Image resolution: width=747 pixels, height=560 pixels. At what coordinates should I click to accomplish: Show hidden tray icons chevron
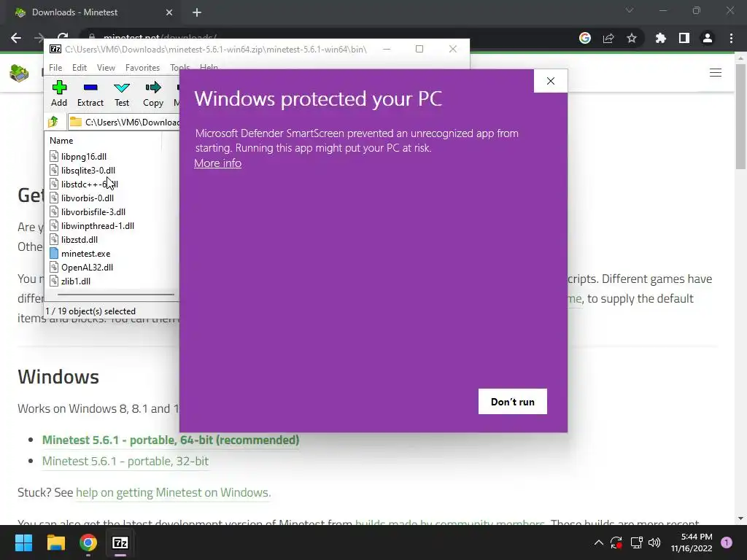(x=599, y=542)
